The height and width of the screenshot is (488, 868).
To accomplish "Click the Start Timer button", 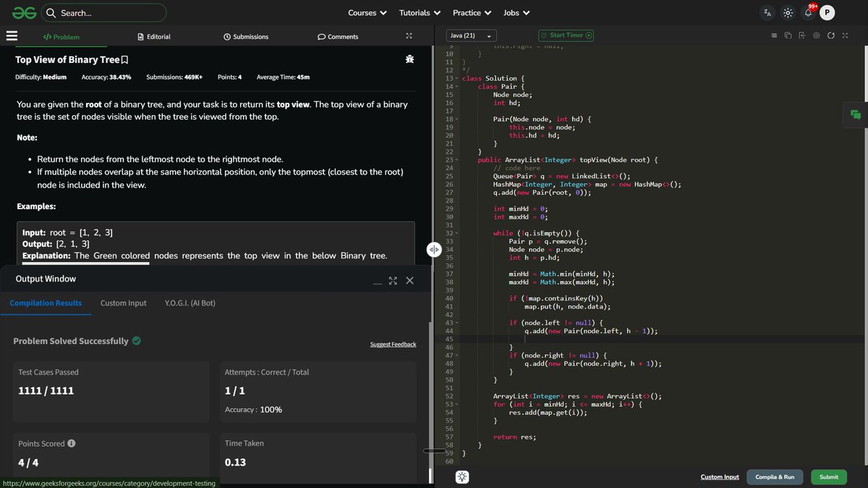I will [x=566, y=35].
